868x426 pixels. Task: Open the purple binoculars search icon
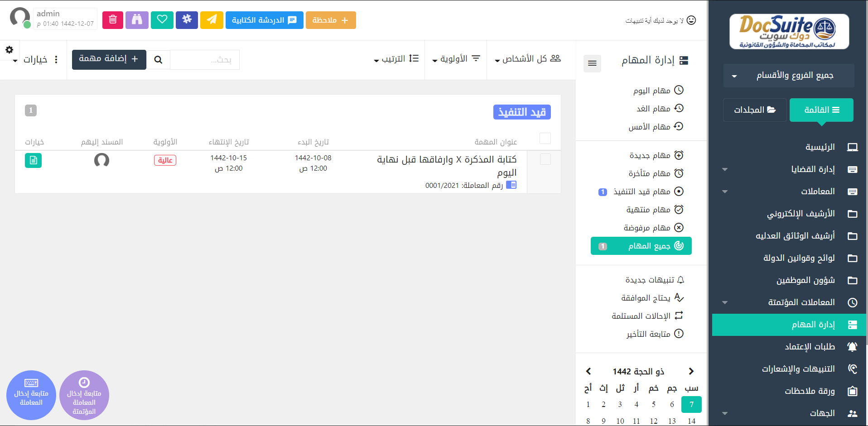coord(137,20)
